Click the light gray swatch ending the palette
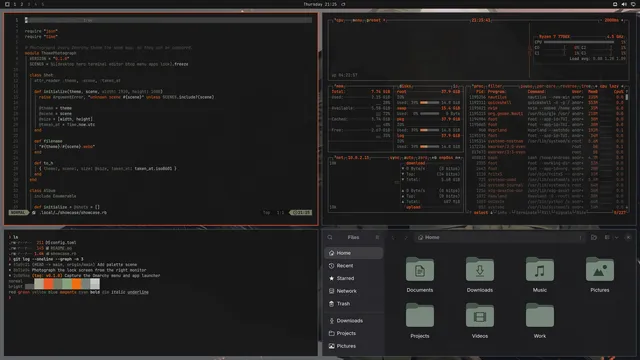Screen dimensions: 640x360 (x=95, y=283)
